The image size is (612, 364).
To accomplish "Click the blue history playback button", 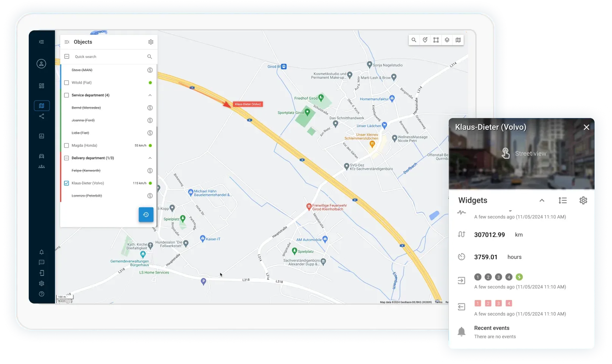I will pos(146,215).
